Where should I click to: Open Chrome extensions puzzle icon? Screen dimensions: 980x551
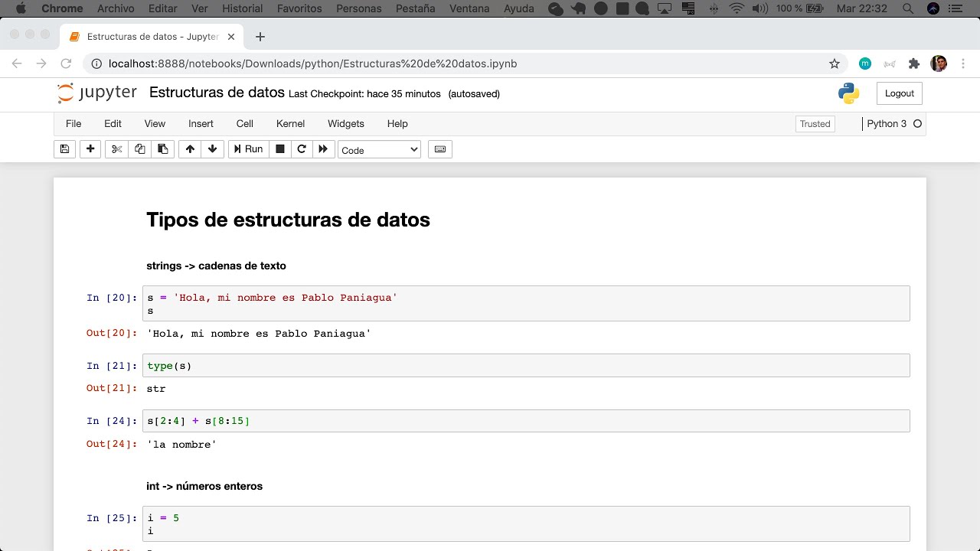point(914,64)
